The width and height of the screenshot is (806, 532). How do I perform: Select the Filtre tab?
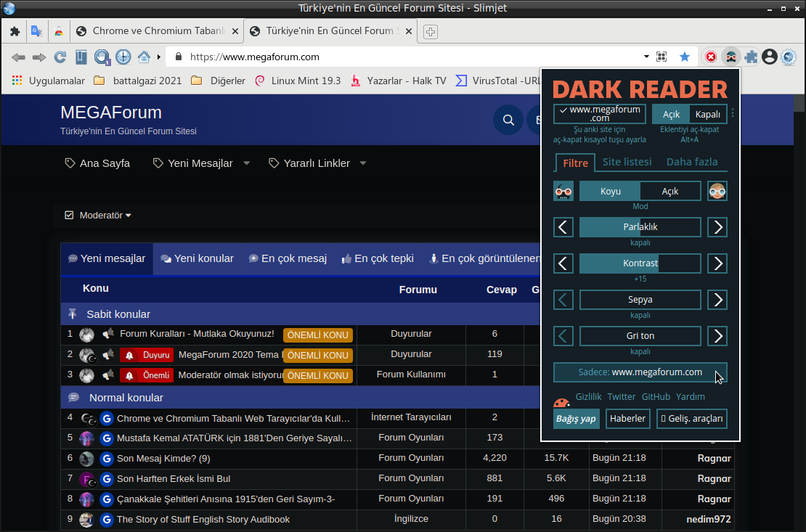(575, 163)
